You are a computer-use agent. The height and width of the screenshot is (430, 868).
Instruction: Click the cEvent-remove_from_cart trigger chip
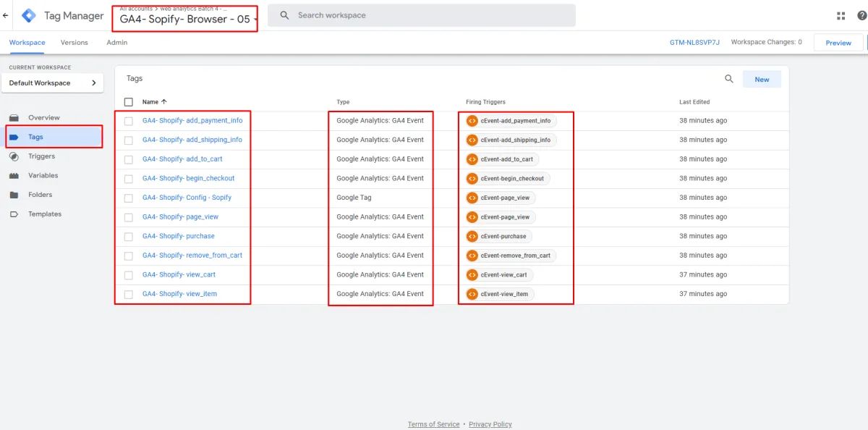[511, 256]
